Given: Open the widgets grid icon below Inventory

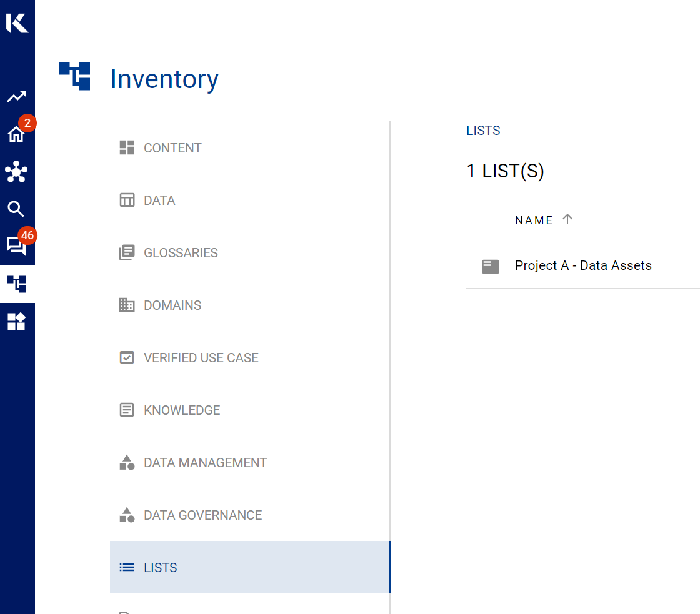Looking at the screenshot, I should coord(17,322).
